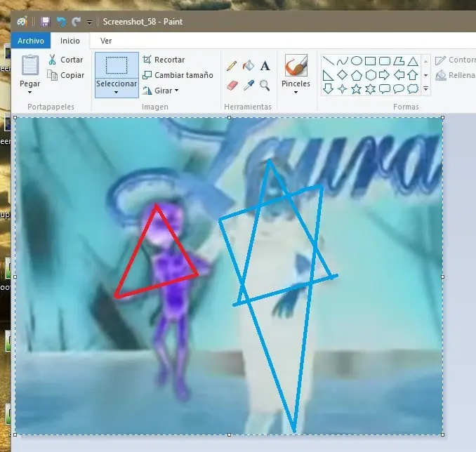Open Cambiar tamaño dialog

pos(178,75)
